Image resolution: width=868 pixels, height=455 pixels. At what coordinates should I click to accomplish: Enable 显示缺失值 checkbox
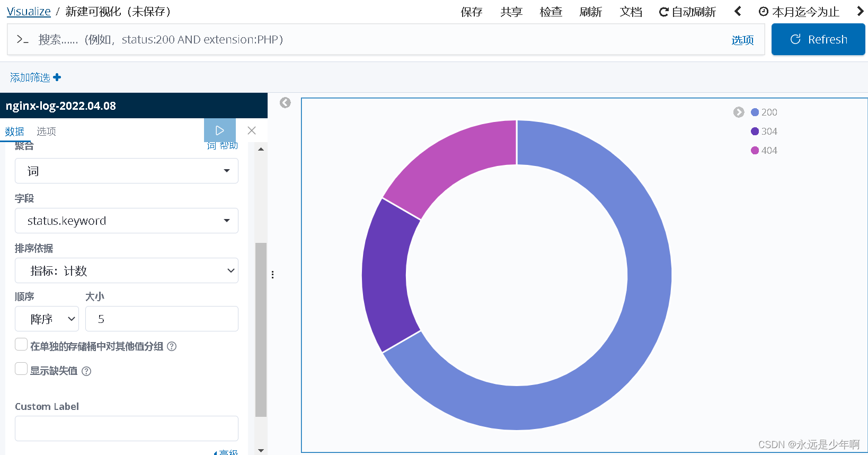[x=21, y=369]
